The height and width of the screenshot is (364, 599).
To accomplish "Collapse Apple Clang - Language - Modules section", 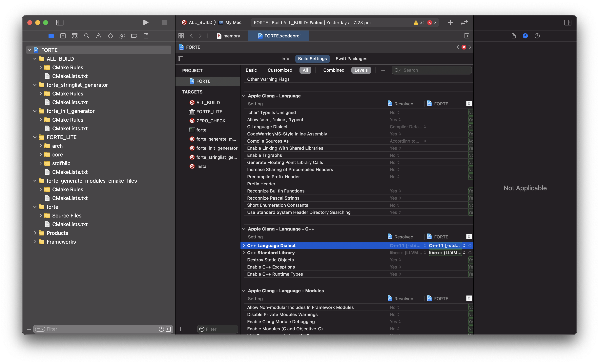I will (244, 291).
